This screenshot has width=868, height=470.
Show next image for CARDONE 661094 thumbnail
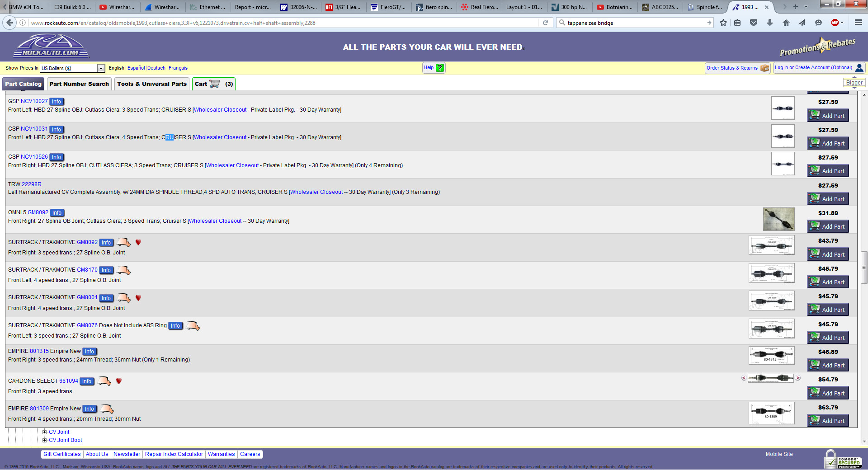coord(798,378)
